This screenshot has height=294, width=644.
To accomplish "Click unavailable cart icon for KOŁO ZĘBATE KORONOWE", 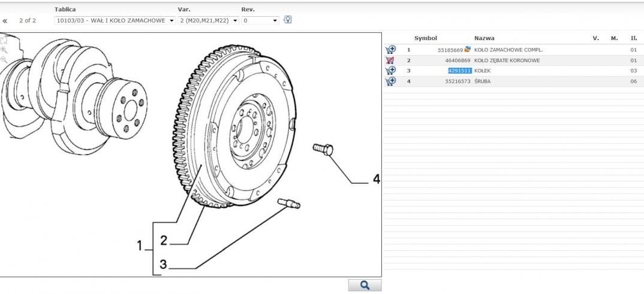I will (x=390, y=60).
